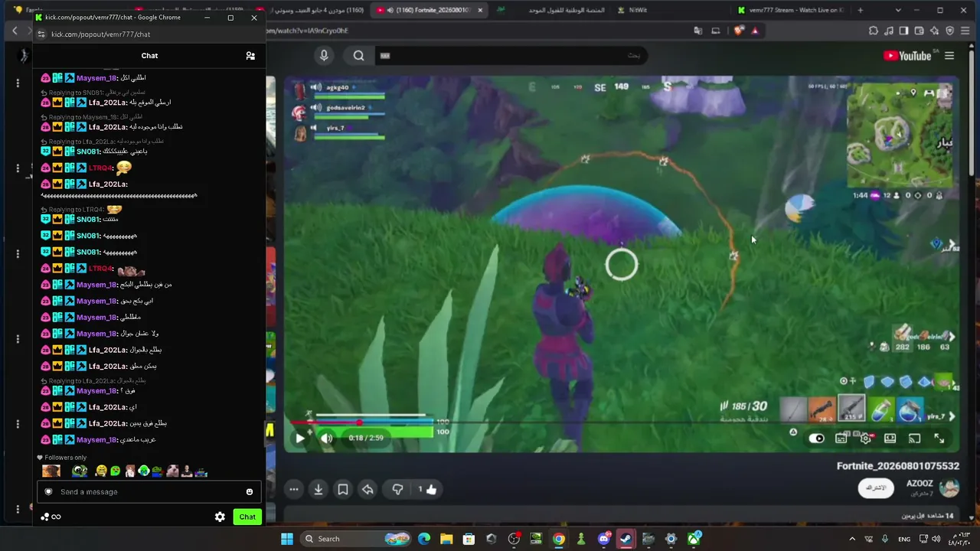Open chat users list icon

pyautogui.click(x=250, y=56)
